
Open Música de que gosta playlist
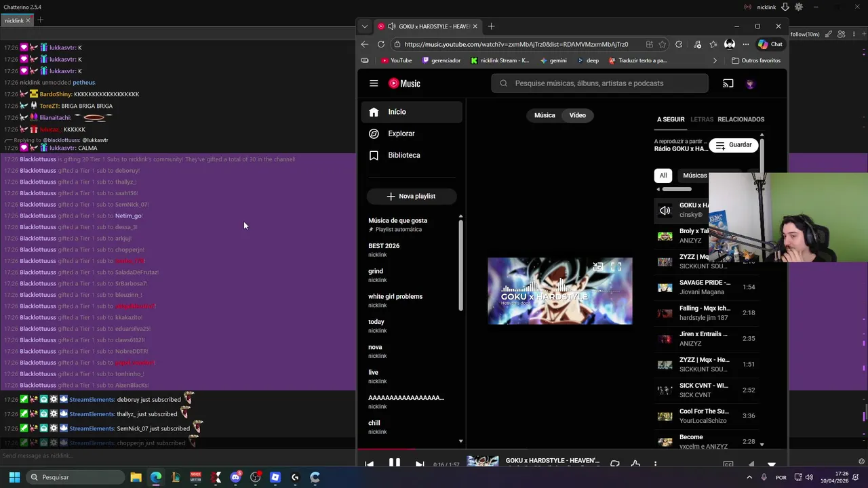point(412,224)
